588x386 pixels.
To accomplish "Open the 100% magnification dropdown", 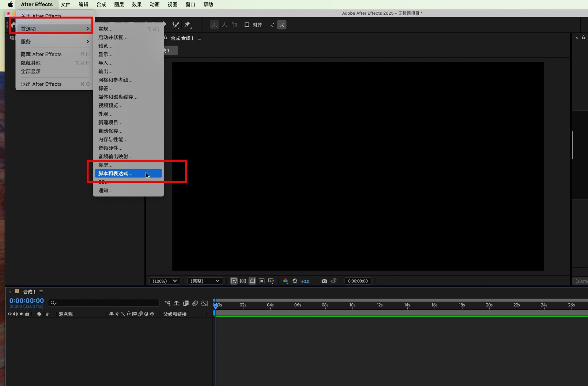I will [x=165, y=281].
